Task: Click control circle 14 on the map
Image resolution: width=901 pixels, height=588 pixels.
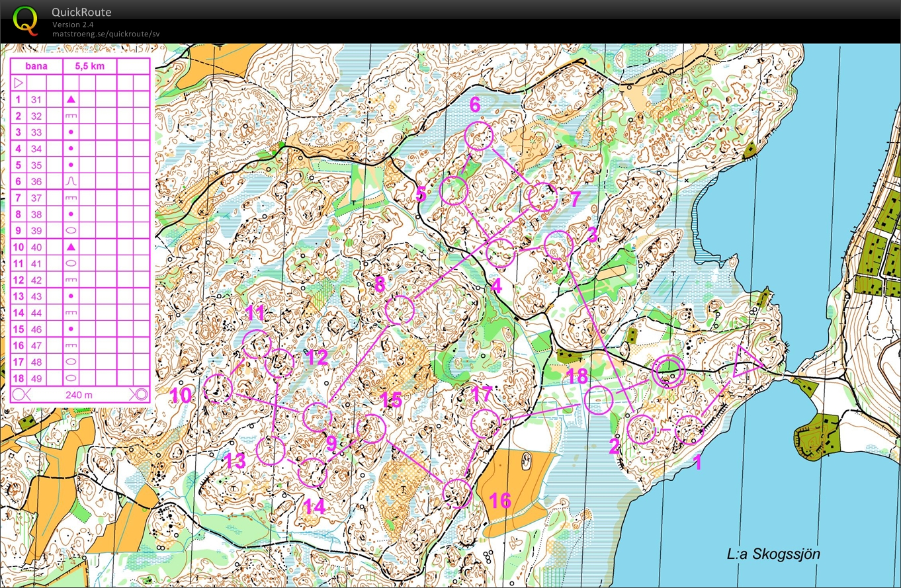Action: (x=312, y=472)
